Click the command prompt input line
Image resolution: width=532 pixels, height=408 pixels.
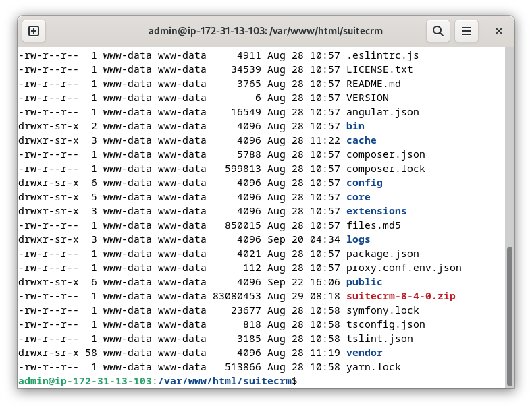[x=261, y=381]
